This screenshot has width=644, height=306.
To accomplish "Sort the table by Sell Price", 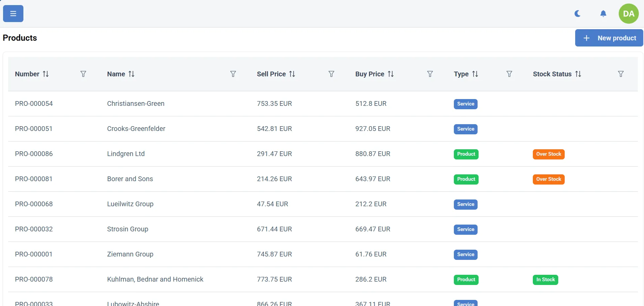I will tap(293, 74).
